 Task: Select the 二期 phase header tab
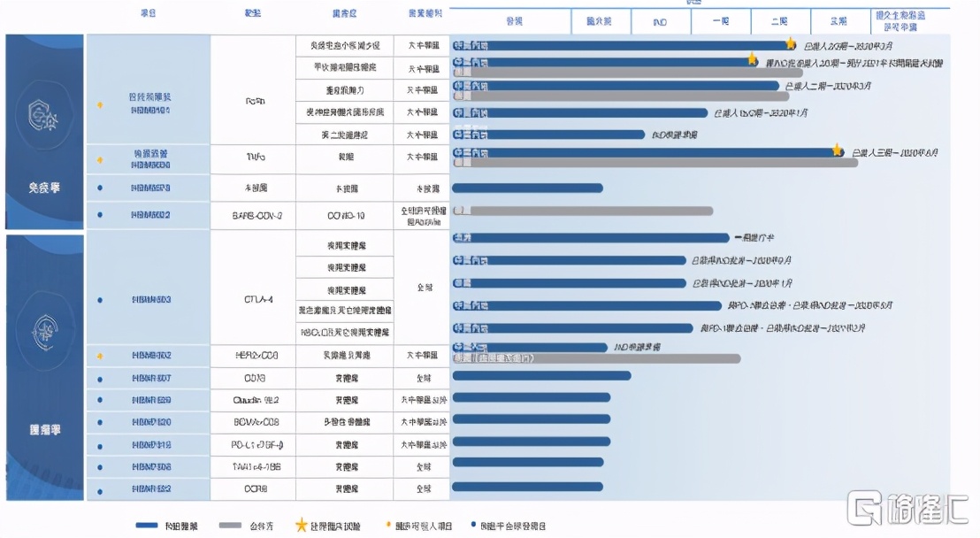tap(780, 21)
